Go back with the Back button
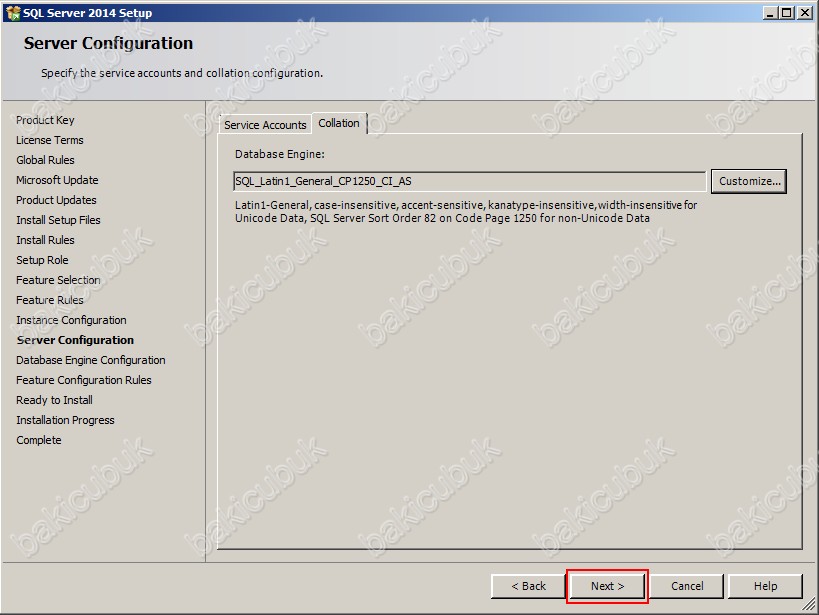The width and height of the screenshot is (819, 615). [528, 586]
